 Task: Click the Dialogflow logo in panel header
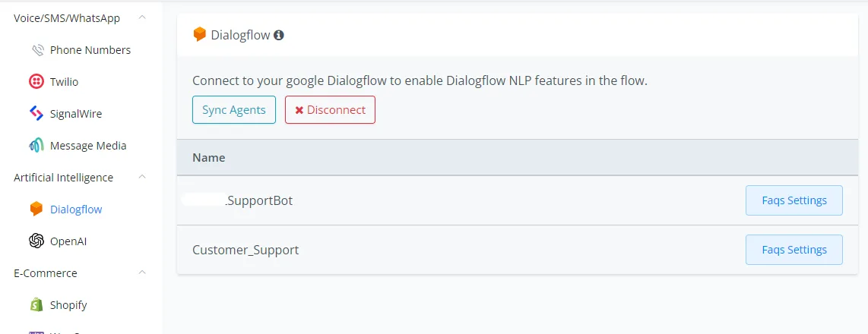[x=199, y=35]
